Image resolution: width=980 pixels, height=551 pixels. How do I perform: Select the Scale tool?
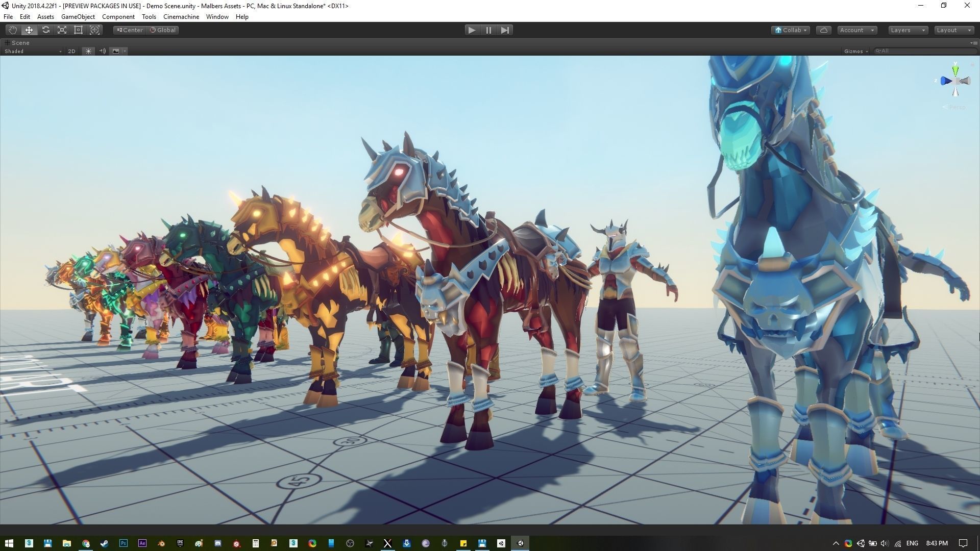tap(62, 30)
